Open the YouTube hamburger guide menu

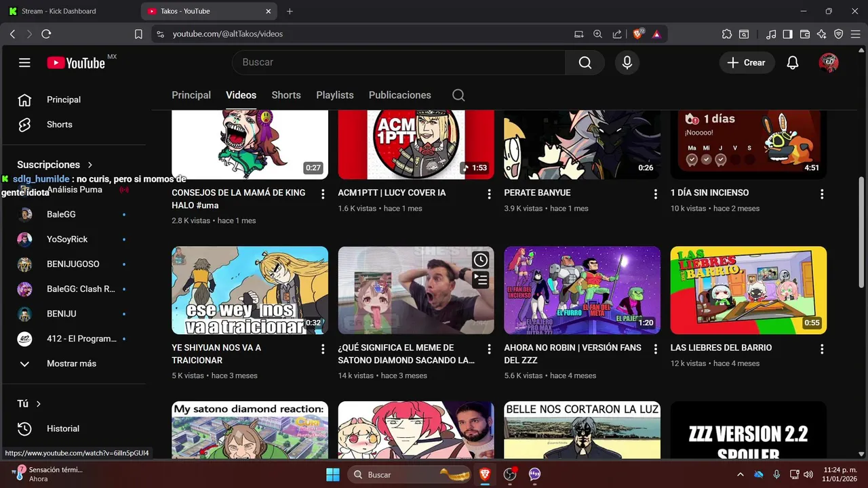point(24,62)
